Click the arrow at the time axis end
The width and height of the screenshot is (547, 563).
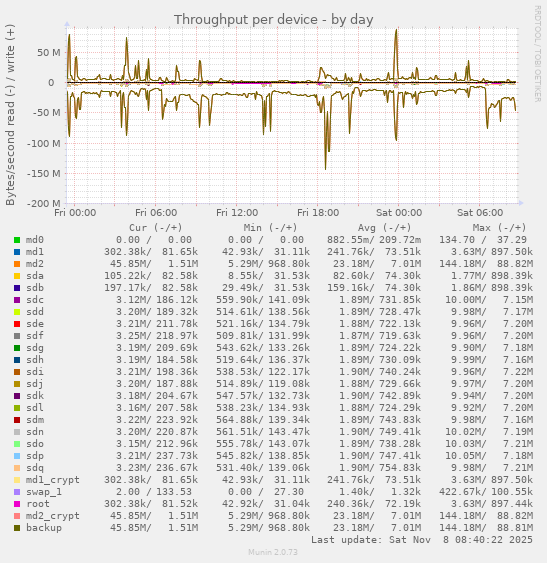pos(521,203)
